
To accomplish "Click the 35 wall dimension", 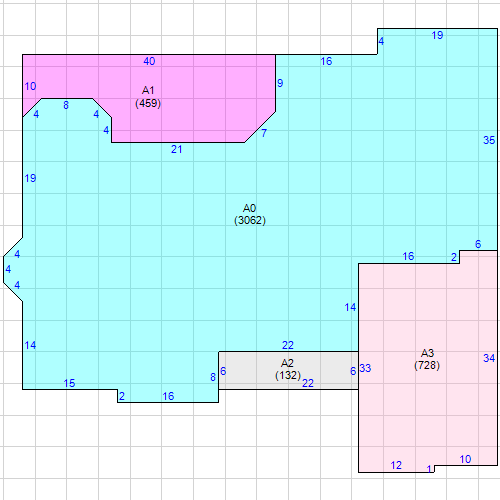I will pyautogui.click(x=489, y=140).
